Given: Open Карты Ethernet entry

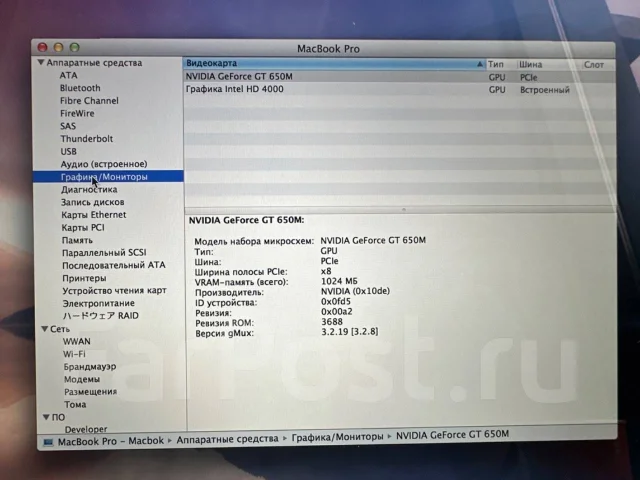Looking at the screenshot, I should pyautogui.click(x=93, y=215).
